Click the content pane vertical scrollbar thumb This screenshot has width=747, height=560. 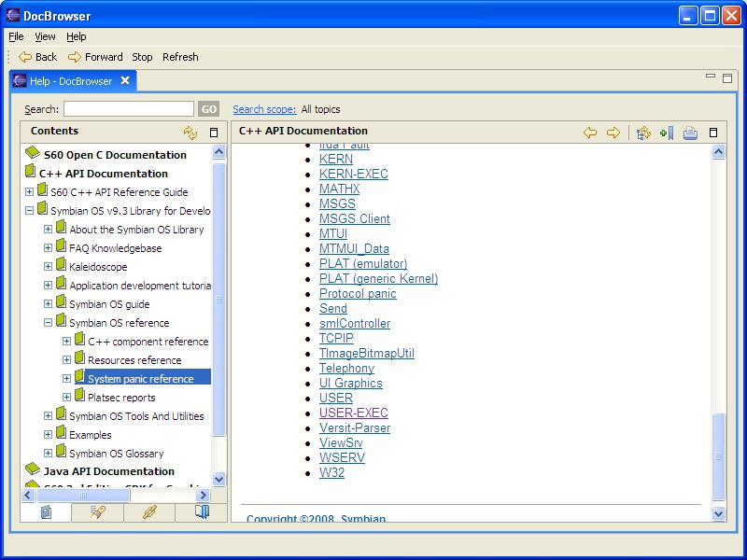718,456
